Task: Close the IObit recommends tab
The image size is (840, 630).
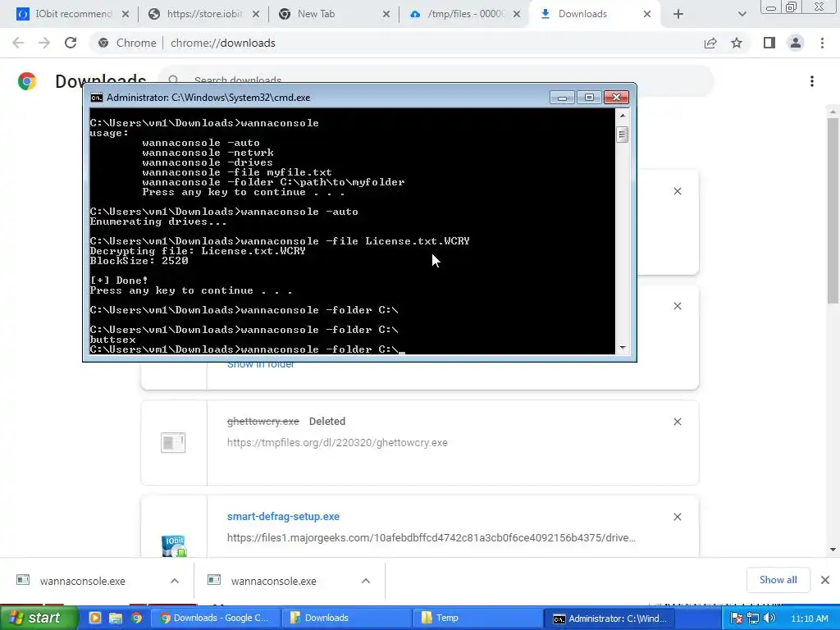Action: [126, 15]
